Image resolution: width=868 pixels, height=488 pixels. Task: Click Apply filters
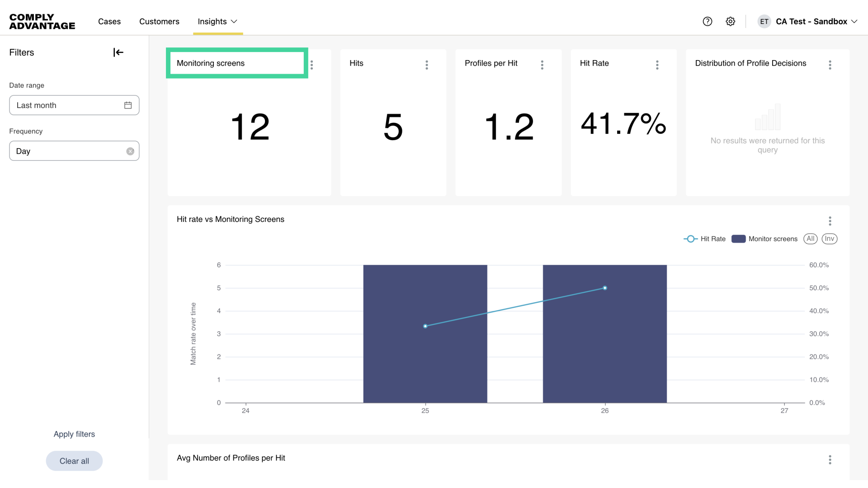tap(74, 434)
